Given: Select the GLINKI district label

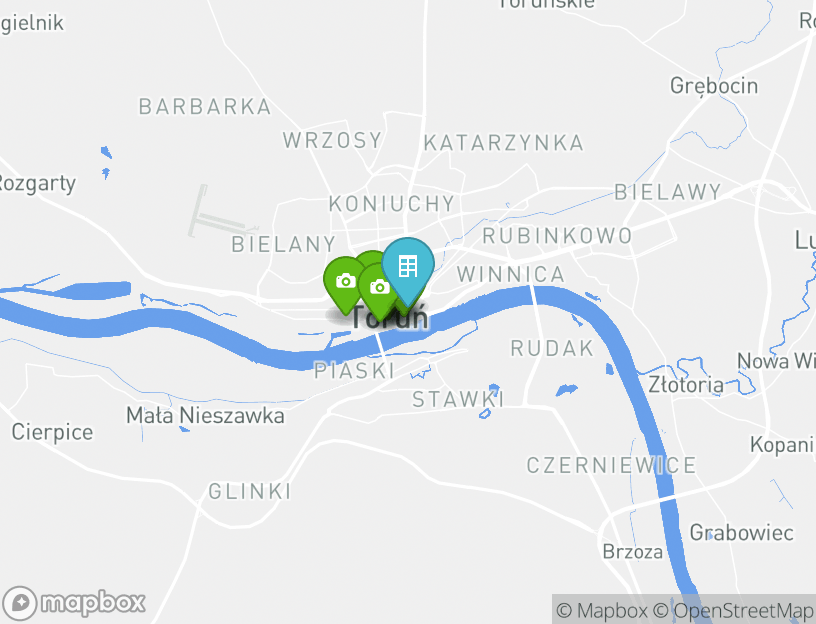Looking at the screenshot, I should pos(249,491).
